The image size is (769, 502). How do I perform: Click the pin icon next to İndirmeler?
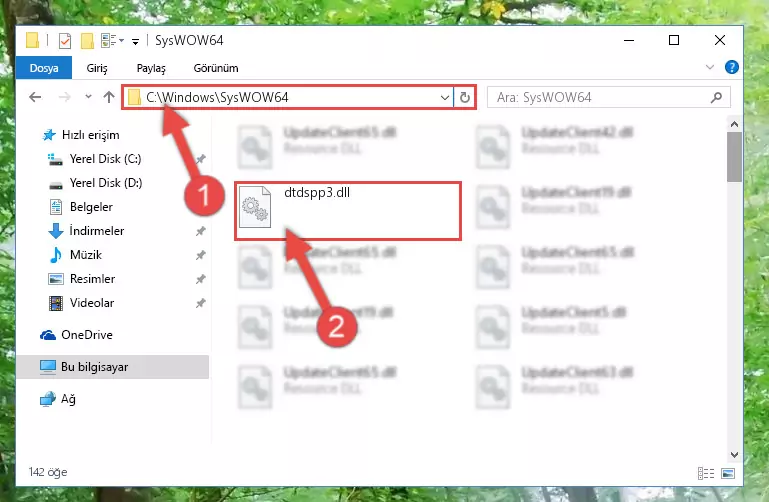(201, 231)
